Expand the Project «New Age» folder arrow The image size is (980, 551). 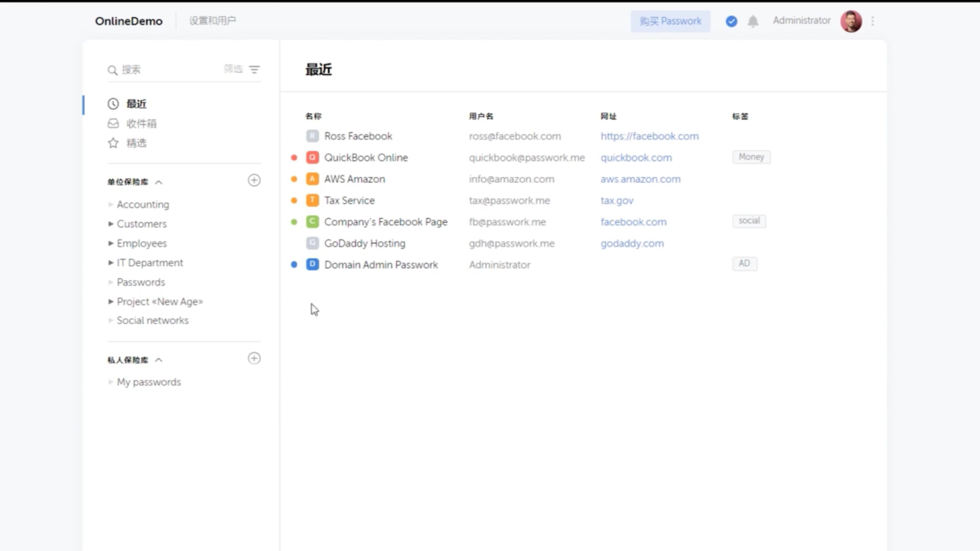(x=111, y=301)
